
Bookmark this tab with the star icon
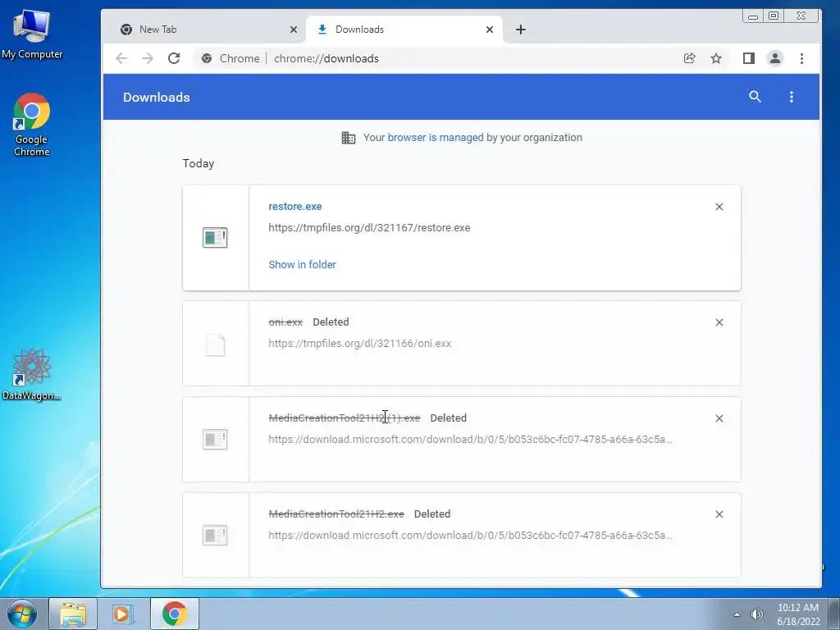click(x=716, y=58)
